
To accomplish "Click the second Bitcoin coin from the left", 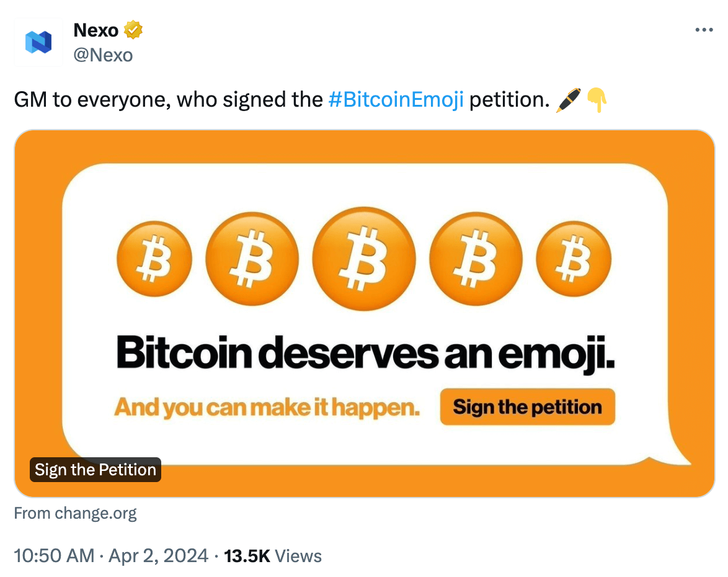I will click(252, 259).
